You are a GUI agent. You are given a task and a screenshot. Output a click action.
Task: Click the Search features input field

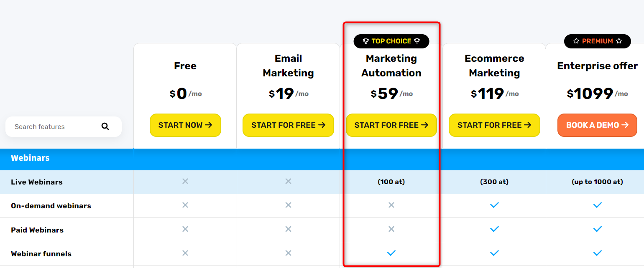[64, 126]
